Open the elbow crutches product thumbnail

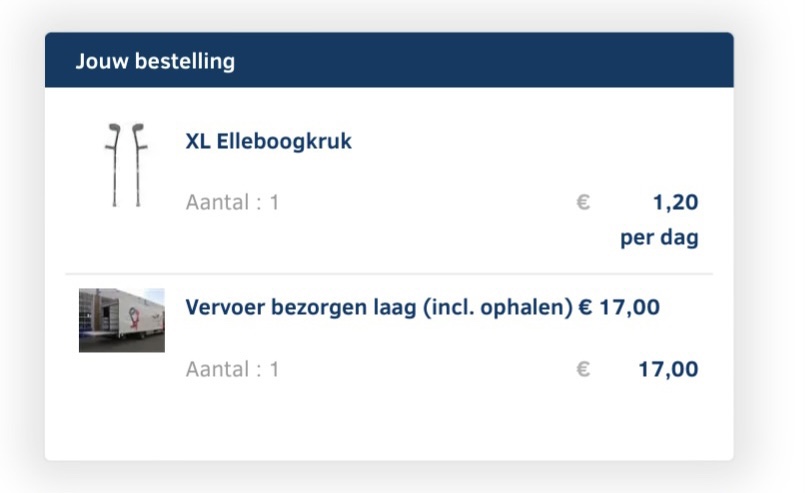point(125,165)
